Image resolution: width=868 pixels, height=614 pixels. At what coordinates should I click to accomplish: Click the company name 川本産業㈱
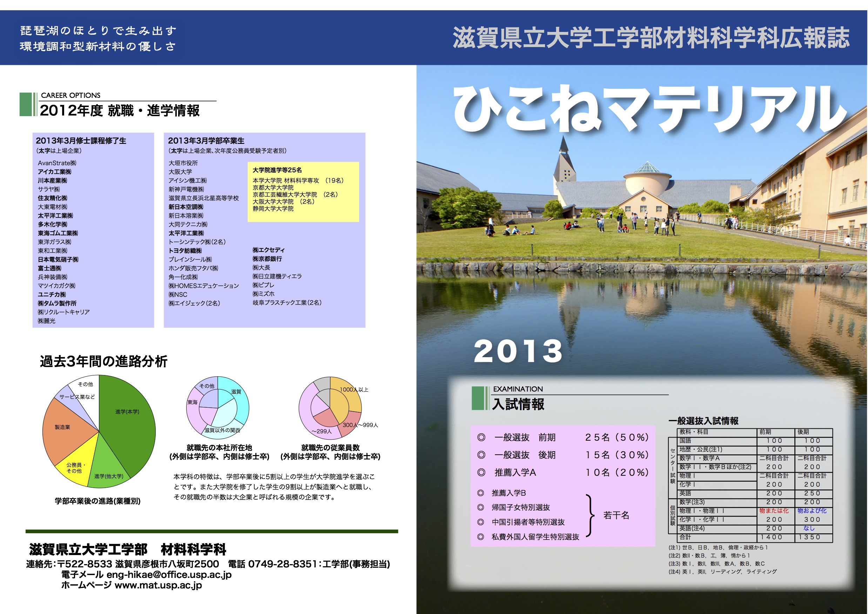point(52,180)
